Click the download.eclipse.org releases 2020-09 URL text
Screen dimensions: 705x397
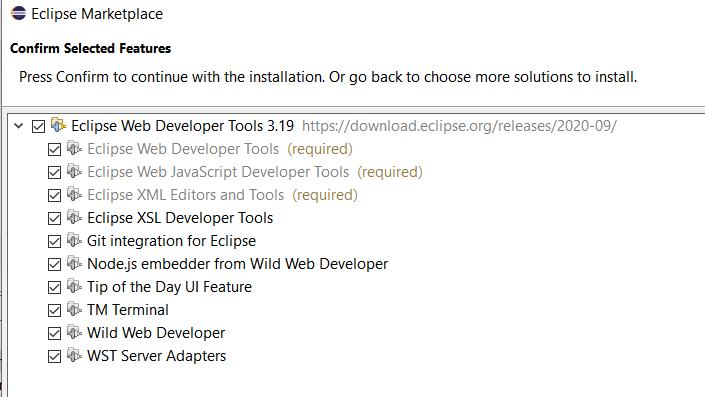coord(460,126)
